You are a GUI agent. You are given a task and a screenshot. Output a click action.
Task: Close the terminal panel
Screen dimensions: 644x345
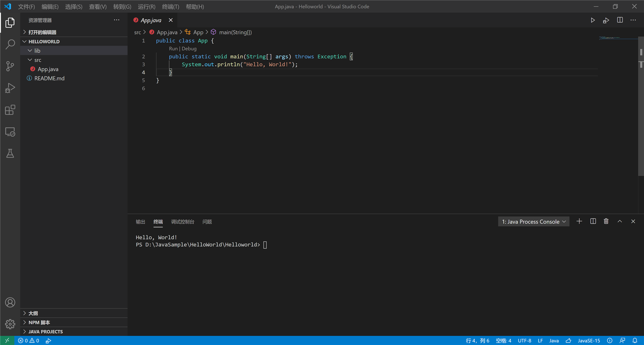(633, 221)
